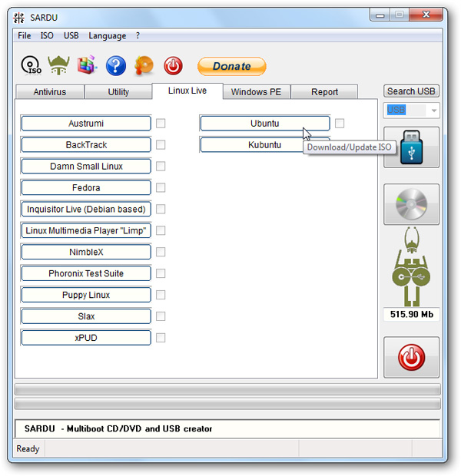Expand the USB drive dropdown arrow
Image resolution: width=461 pixels, height=476 pixels.
click(x=433, y=111)
